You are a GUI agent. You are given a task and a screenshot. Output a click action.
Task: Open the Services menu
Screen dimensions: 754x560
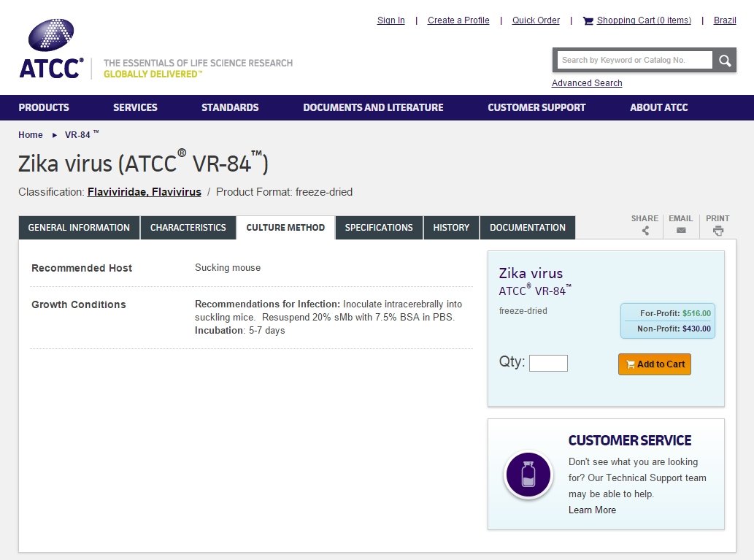(x=135, y=108)
